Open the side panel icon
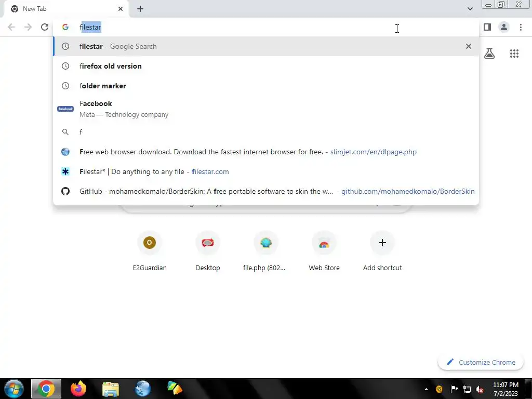 click(487, 27)
